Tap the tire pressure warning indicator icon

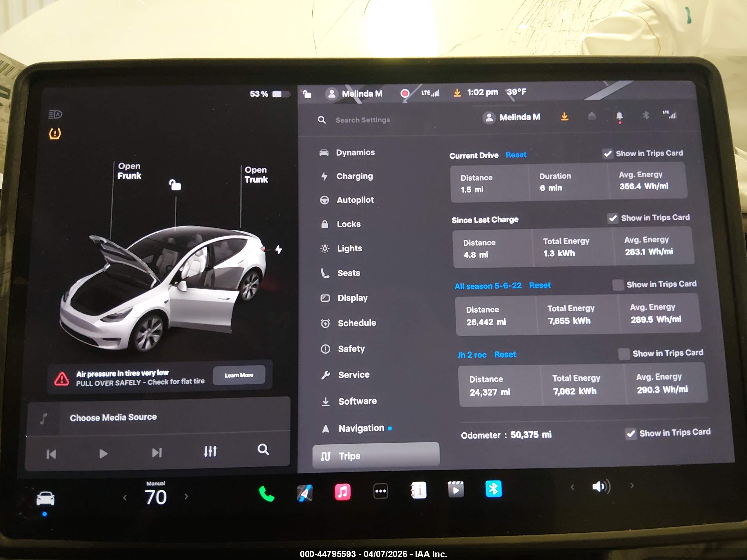55,133
